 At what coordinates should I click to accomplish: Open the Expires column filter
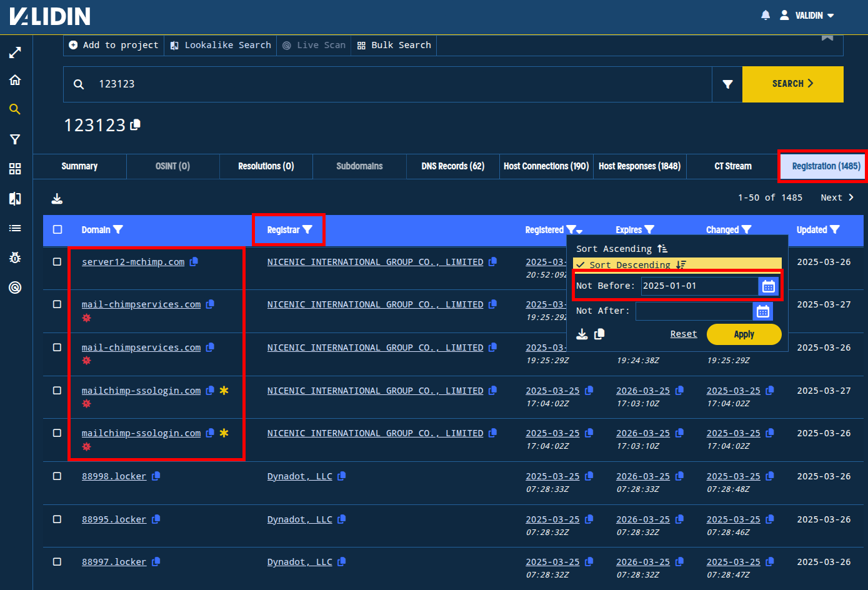pos(649,229)
